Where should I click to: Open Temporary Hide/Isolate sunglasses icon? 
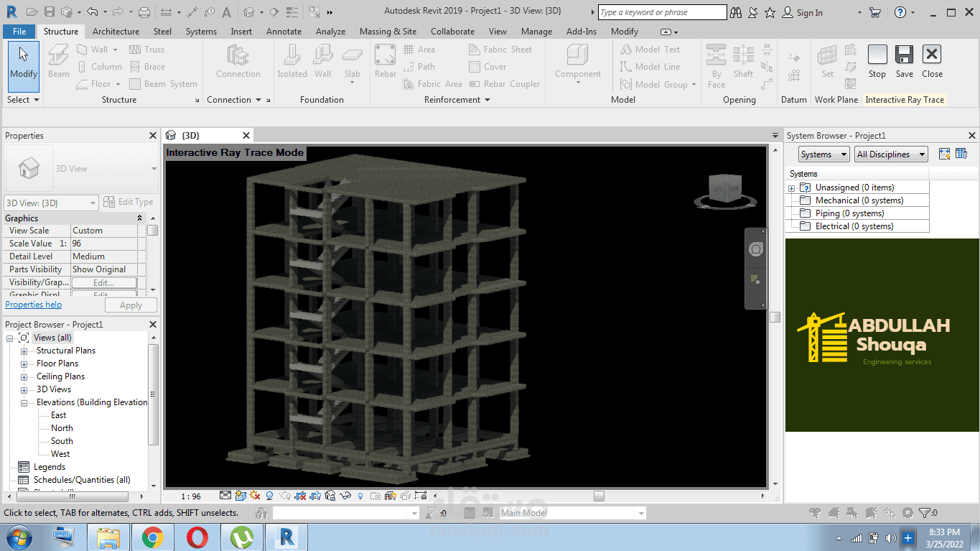(x=345, y=495)
